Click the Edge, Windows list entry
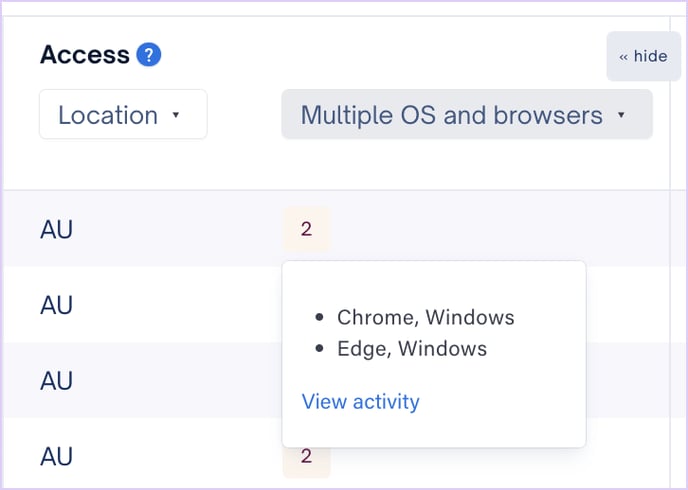The image size is (688, 490). 412,349
